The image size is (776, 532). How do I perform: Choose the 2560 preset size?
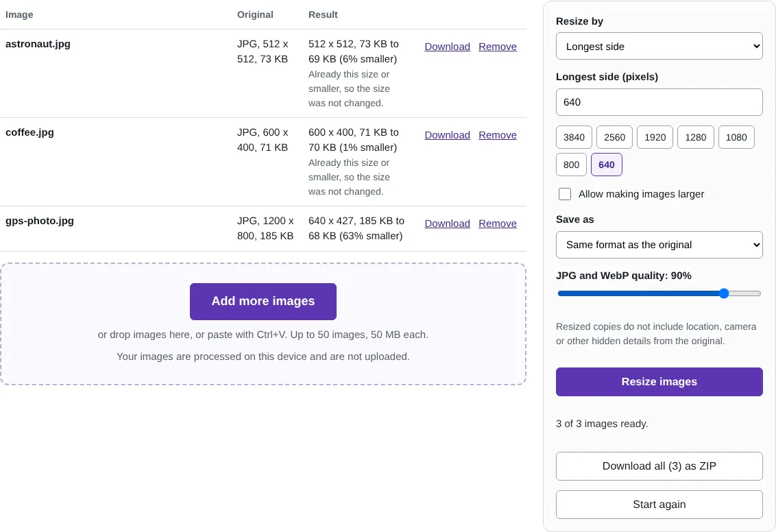pos(614,137)
